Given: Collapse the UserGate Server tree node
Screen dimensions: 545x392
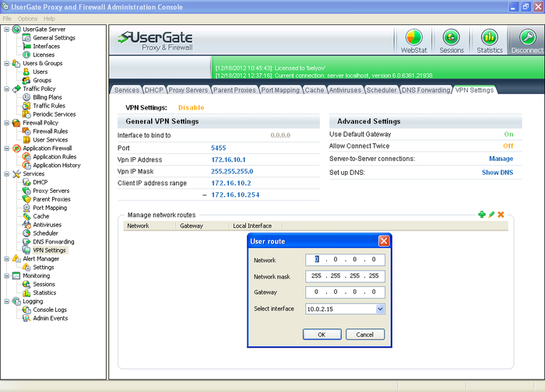Looking at the screenshot, I should point(6,30).
